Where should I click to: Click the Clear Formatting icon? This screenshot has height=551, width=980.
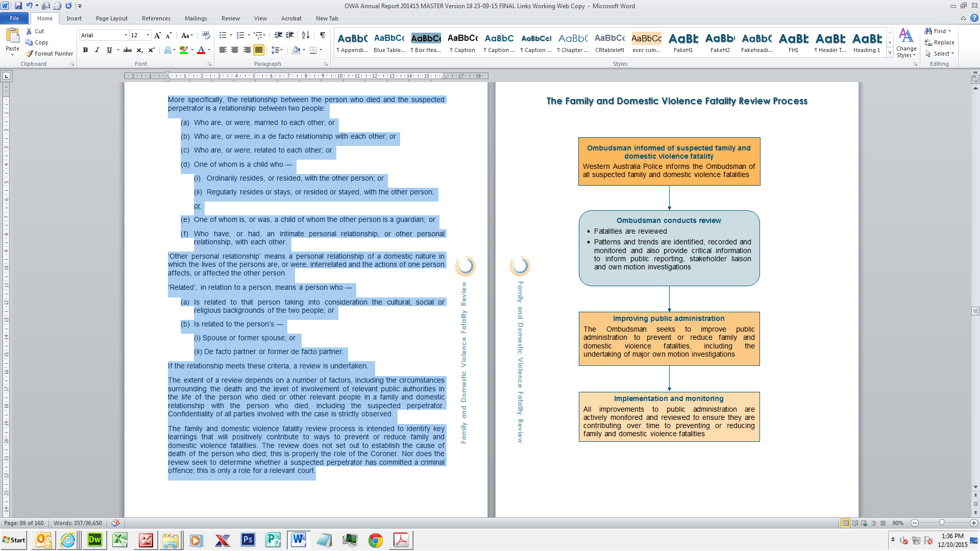pyautogui.click(x=206, y=35)
